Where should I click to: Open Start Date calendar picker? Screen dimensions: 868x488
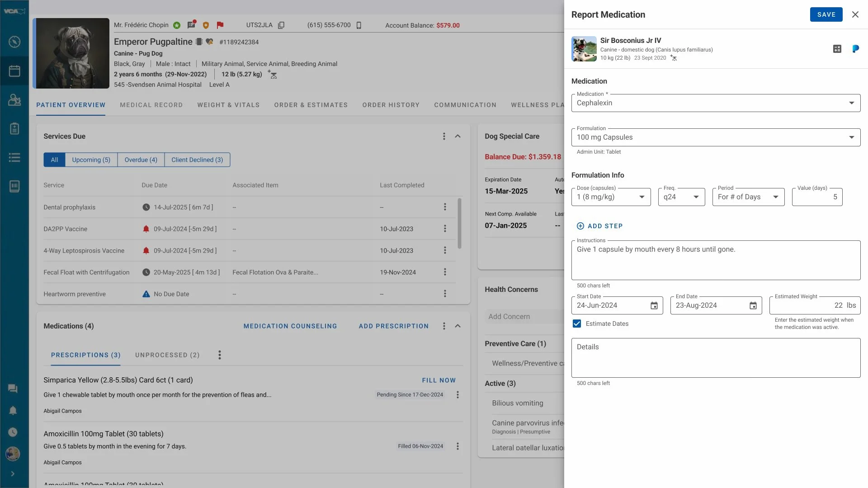(654, 306)
